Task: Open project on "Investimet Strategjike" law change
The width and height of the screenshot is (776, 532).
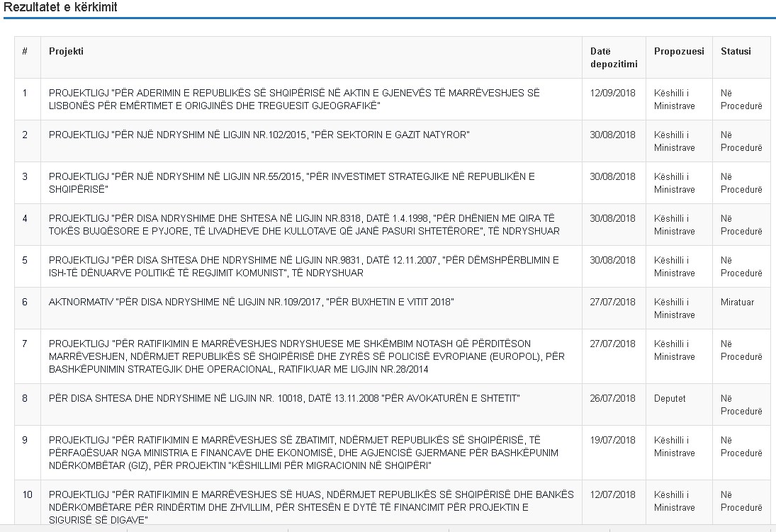Action: (291, 183)
